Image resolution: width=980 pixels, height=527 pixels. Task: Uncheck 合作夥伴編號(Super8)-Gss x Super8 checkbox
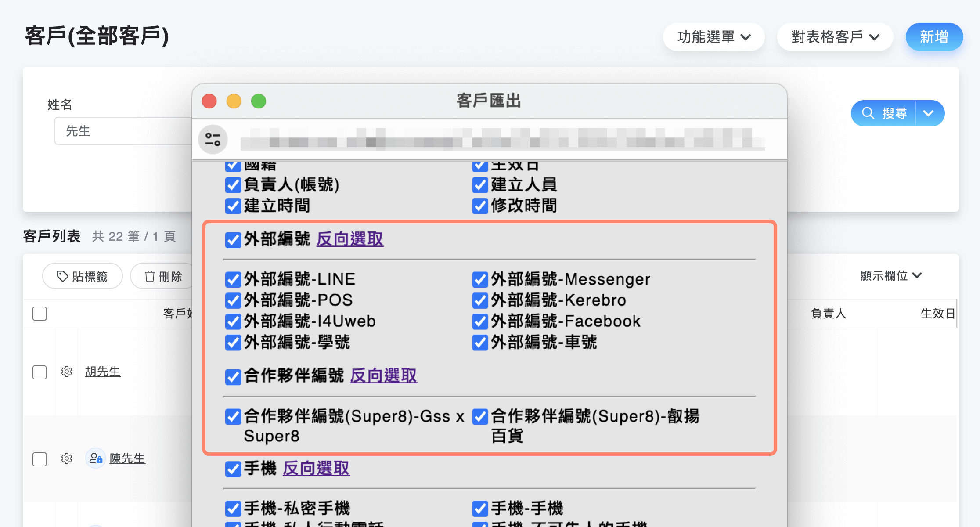233,416
